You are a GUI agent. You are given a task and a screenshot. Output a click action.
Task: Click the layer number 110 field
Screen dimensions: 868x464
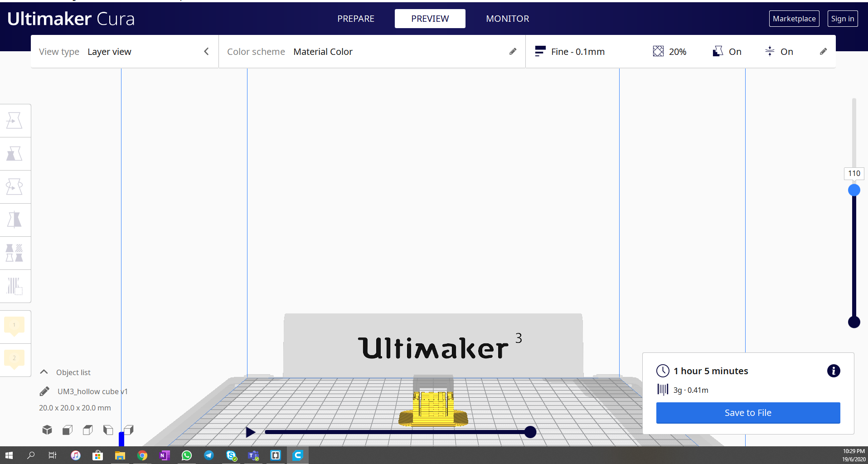tap(854, 173)
